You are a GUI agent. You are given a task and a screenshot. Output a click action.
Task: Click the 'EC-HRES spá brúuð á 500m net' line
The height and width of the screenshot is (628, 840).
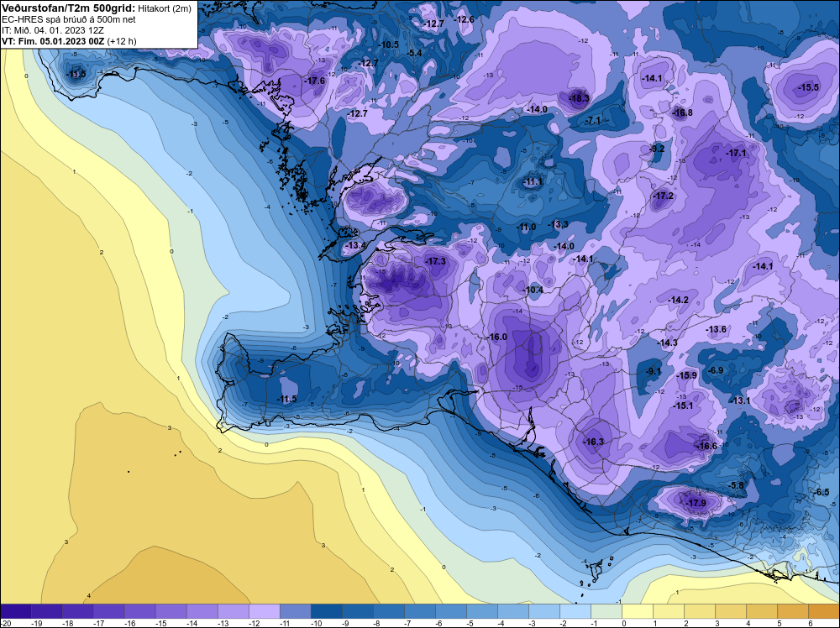(x=61, y=20)
